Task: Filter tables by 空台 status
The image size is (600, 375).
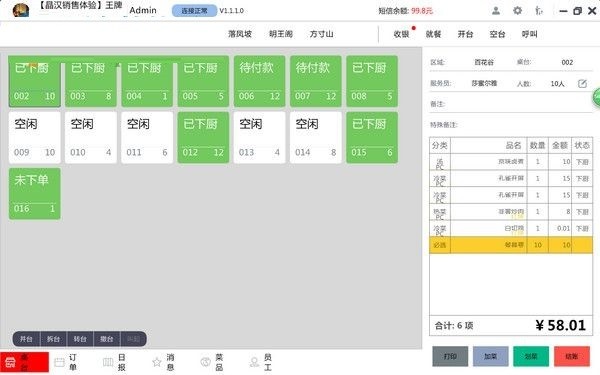Action: pyautogui.click(x=497, y=34)
